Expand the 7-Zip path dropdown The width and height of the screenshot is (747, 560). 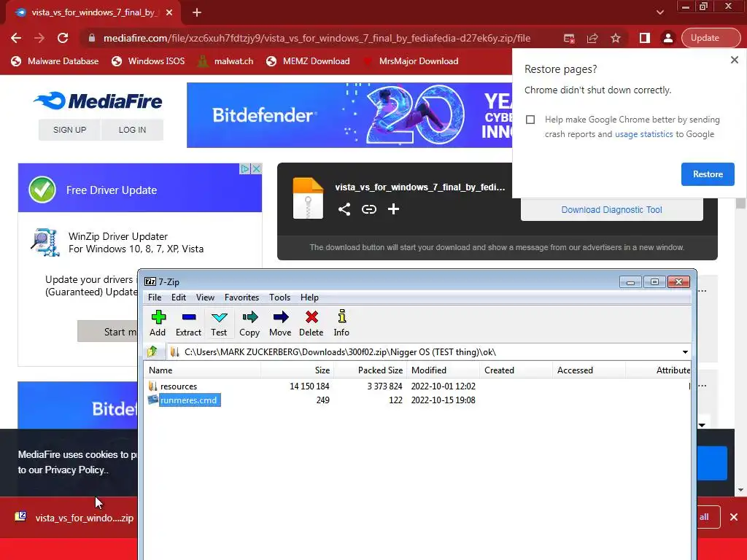685,352
